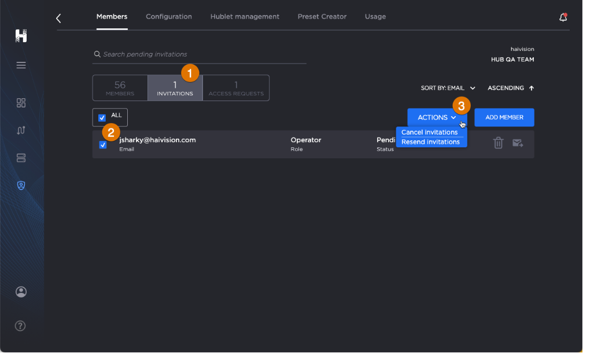This screenshot has width=594, height=364.
Task: Expand the Sort By Email dropdown
Action: pyautogui.click(x=448, y=88)
